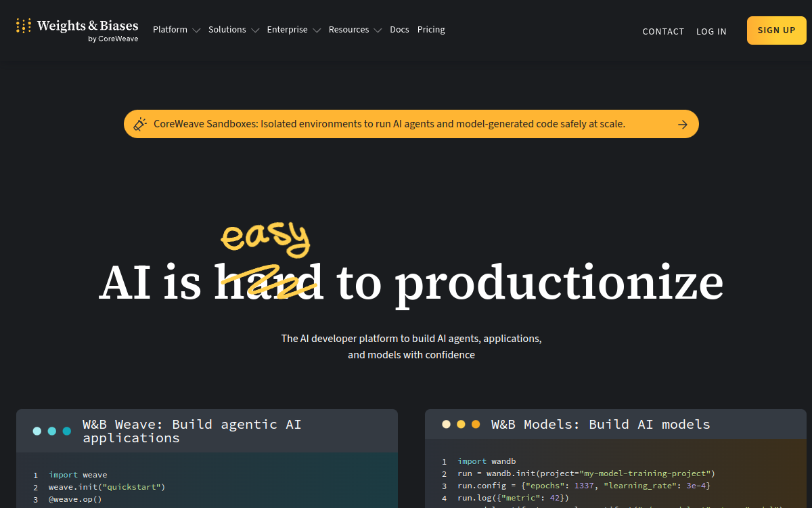Expand the Enterprise menu chevron
The height and width of the screenshot is (508, 812).
tap(317, 30)
